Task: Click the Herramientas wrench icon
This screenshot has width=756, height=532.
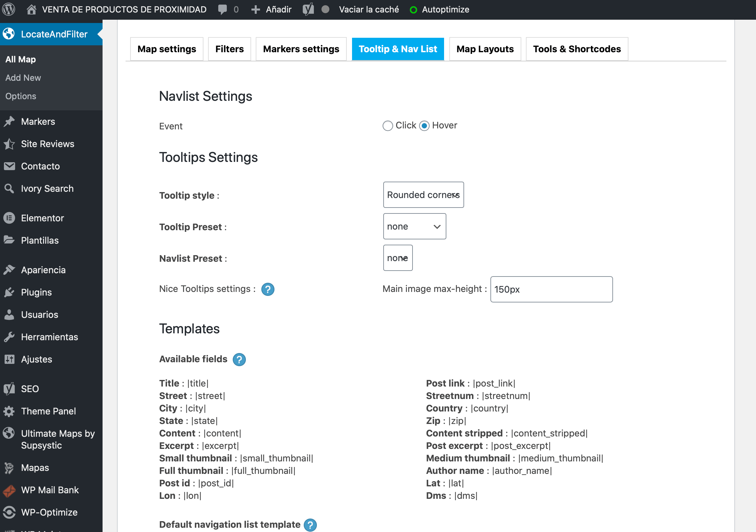Action: pyautogui.click(x=9, y=337)
